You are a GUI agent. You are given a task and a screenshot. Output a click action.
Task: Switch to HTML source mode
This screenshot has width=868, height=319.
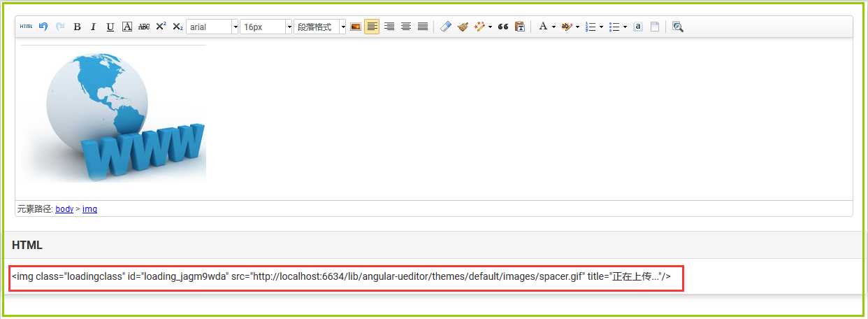(x=26, y=27)
